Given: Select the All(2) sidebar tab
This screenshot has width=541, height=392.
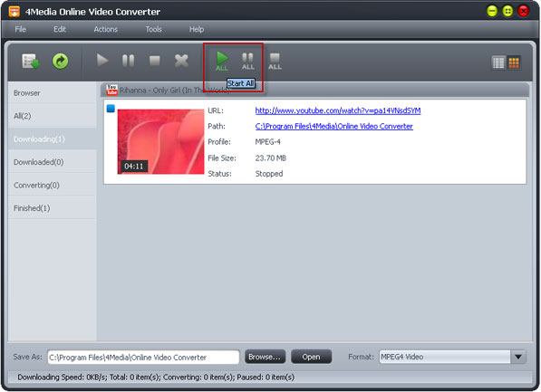Looking at the screenshot, I should coord(52,116).
